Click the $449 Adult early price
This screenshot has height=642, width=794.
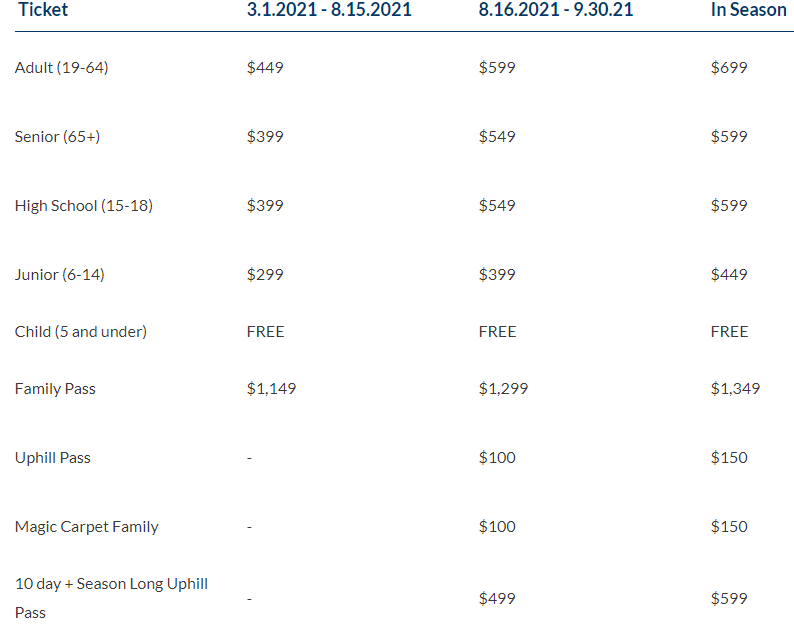(265, 68)
